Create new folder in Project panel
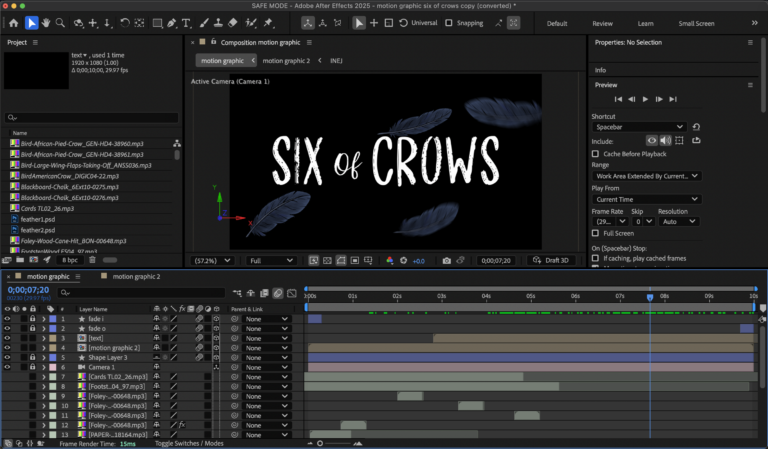This screenshot has width=768, height=449. pos(20,260)
